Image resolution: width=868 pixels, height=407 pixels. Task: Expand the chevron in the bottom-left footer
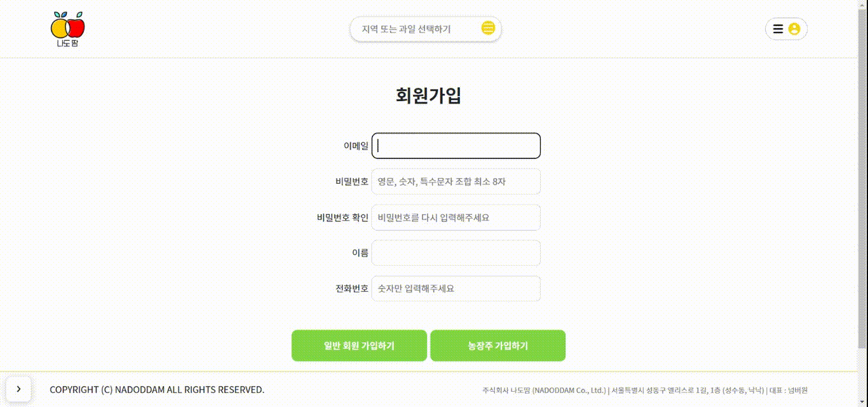click(x=18, y=389)
